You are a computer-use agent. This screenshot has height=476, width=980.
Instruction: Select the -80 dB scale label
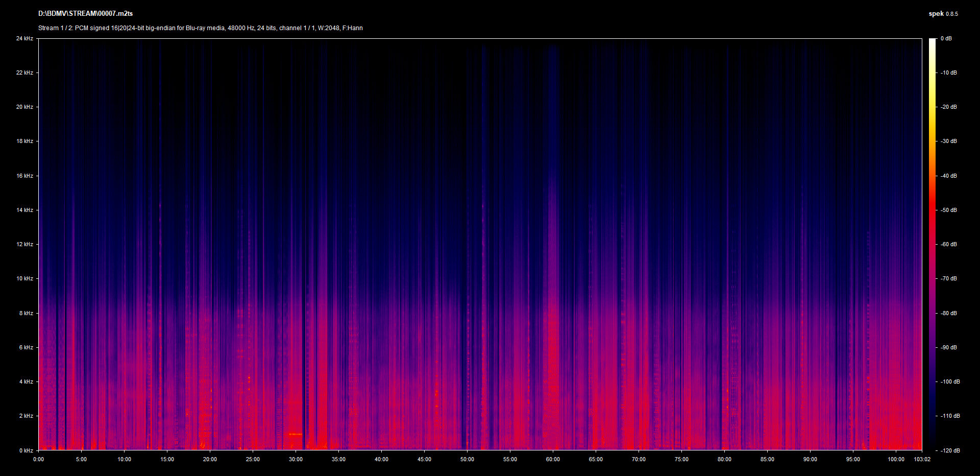tap(949, 313)
